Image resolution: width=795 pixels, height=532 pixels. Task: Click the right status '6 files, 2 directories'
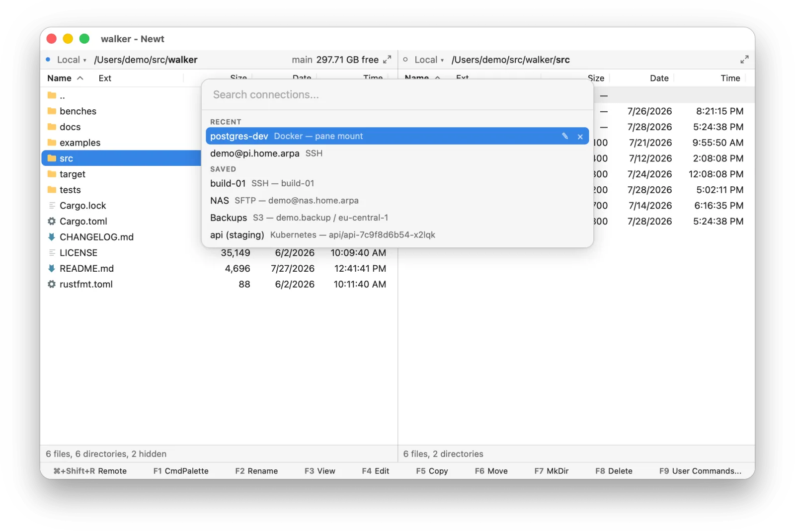(443, 454)
